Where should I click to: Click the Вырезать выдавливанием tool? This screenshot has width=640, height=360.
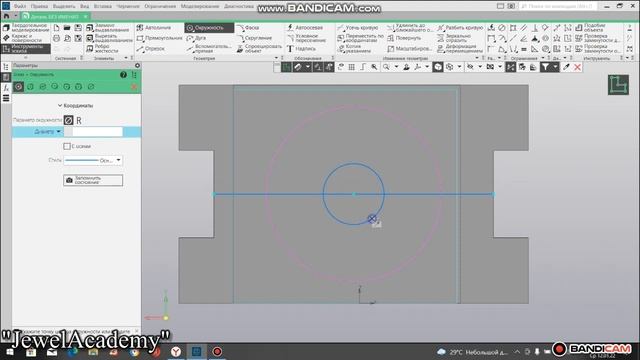[109, 38]
